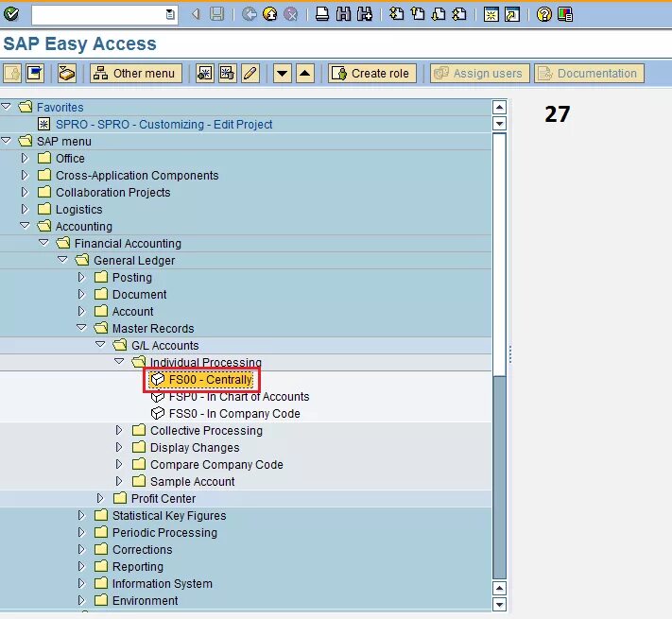Move favorite up with the up-triangle button
The width and height of the screenshot is (672, 619).
305,74
